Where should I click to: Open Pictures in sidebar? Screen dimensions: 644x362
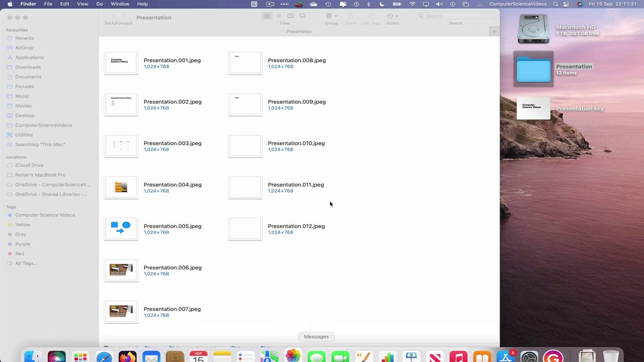point(25,86)
